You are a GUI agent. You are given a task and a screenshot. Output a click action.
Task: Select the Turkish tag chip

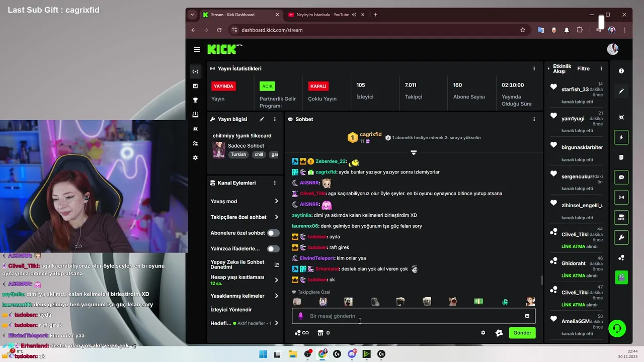(x=238, y=154)
